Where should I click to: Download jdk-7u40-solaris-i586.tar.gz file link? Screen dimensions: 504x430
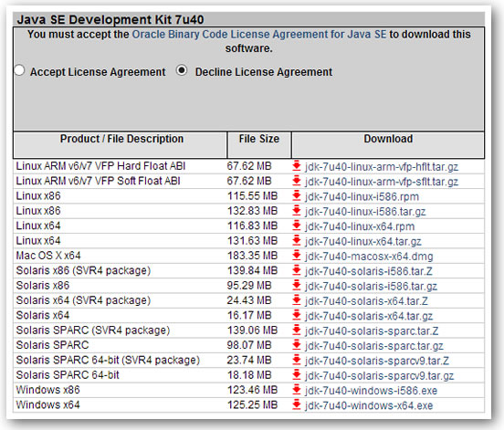371,286
